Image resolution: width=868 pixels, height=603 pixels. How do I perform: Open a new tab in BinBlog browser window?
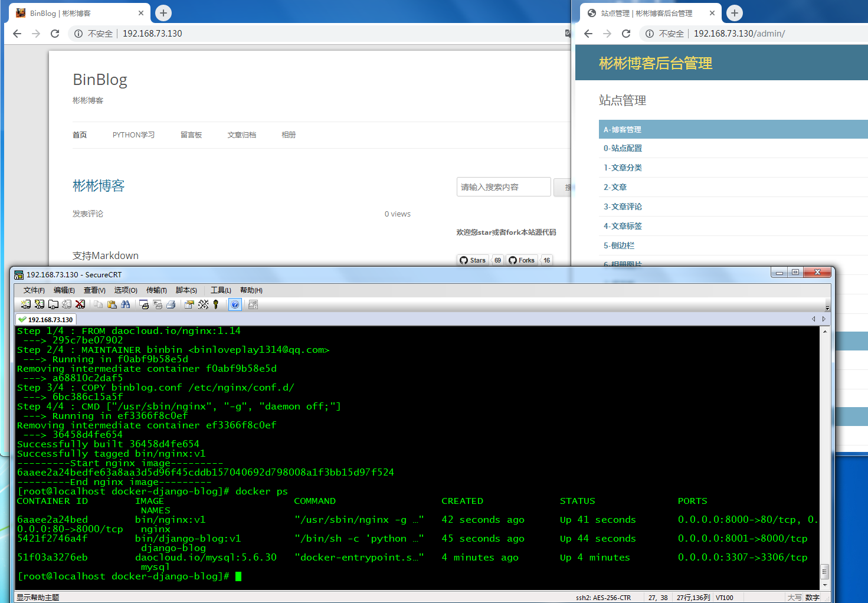click(x=163, y=13)
